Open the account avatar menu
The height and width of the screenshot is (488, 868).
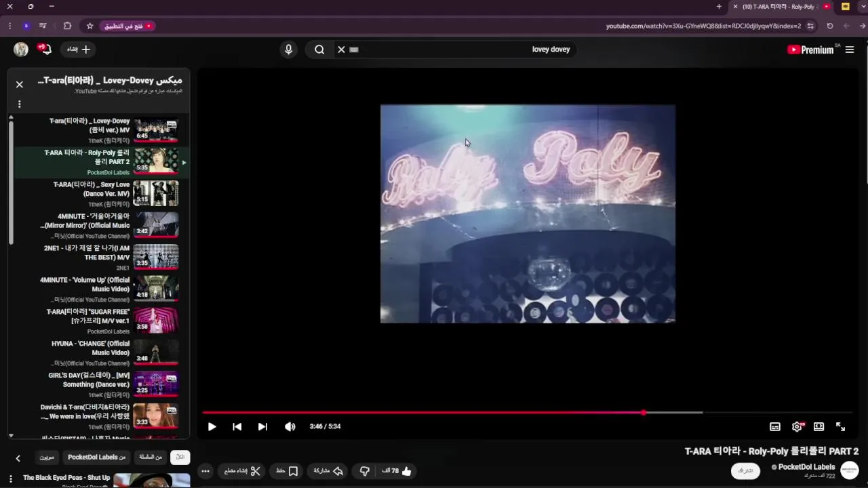(21, 49)
